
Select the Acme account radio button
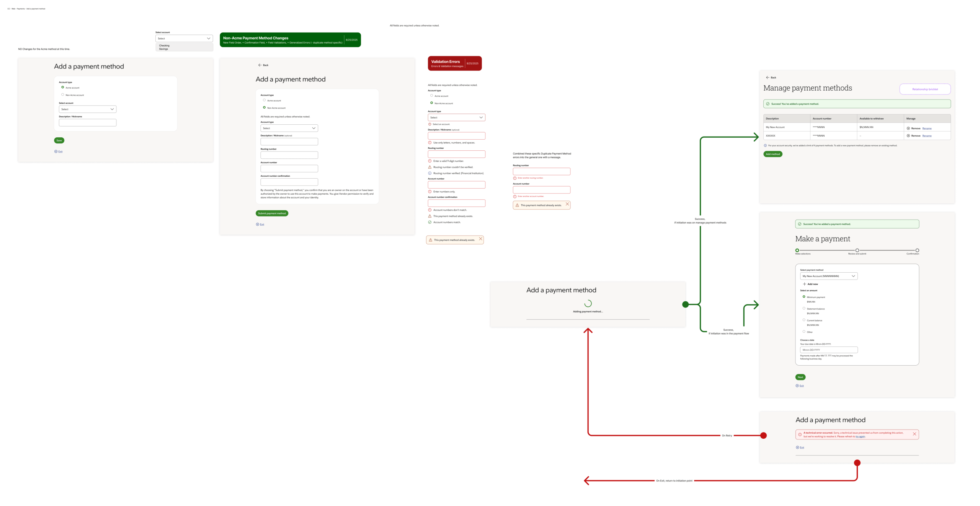63,88
